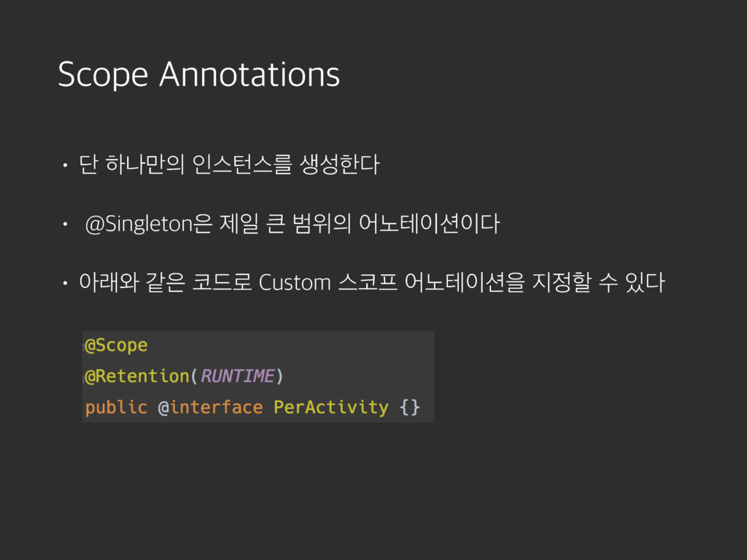Click the @interface keyword in the code
This screenshot has height=560, width=747.
(x=210, y=407)
